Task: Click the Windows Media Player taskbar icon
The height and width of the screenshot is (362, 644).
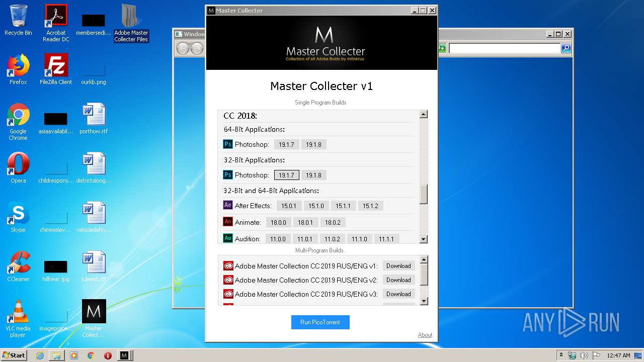Action: click(74, 355)
